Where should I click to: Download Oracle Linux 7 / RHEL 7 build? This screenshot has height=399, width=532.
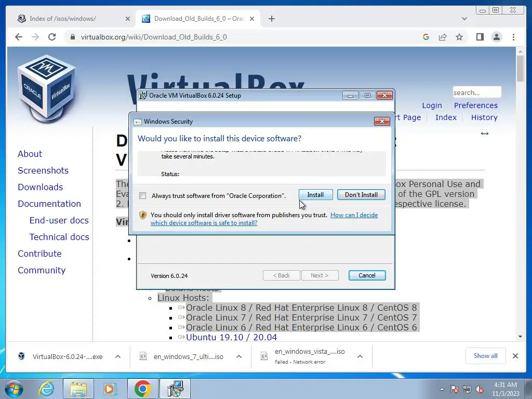click(x=301, y=317)
